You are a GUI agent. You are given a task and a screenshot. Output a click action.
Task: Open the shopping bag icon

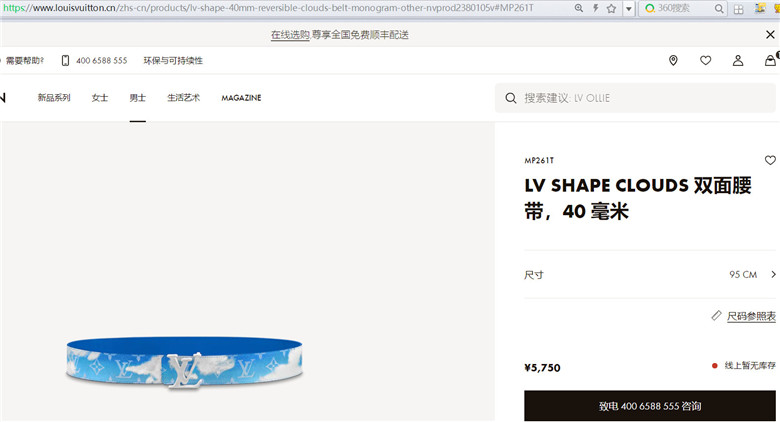coord(770,60)
